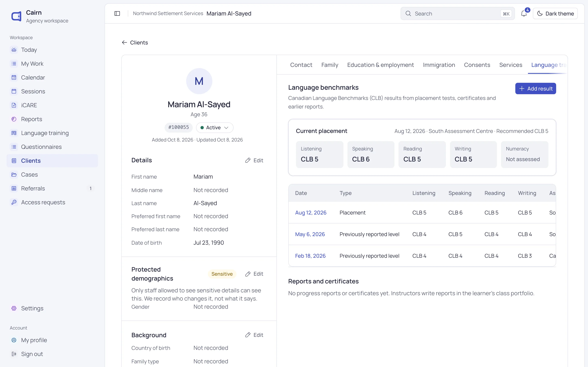Click the Add result button
Image resolution: width=588 pixels, height=367 pixels.
pyautogui.click(x=536, y=89)
